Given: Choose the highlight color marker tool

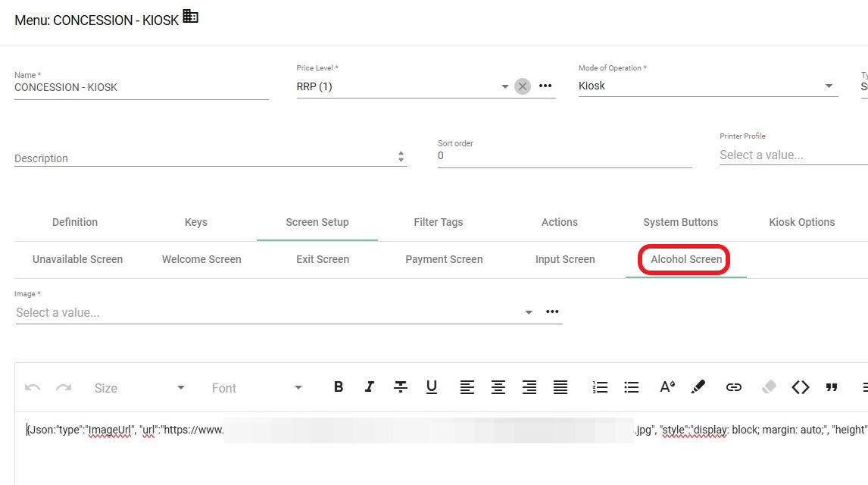Looking at the screenshot, I should pyautogui.click(x=698, y=387).
